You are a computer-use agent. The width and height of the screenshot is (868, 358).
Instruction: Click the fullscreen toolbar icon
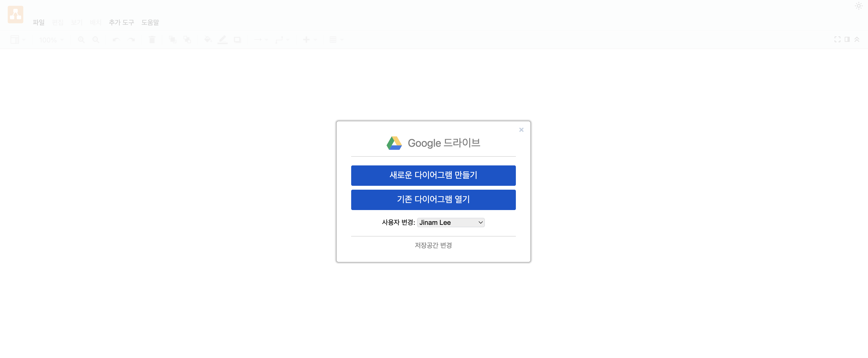tap(837, 40)
